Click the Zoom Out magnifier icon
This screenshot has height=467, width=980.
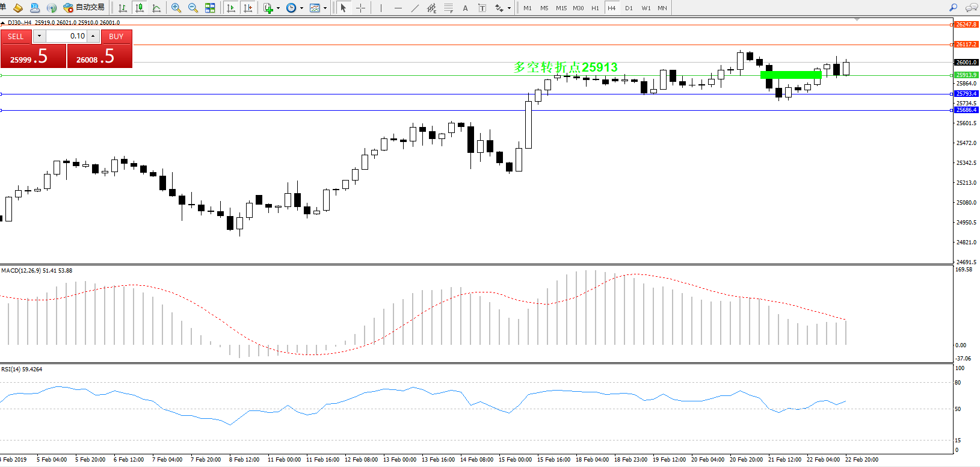point(193,8)
